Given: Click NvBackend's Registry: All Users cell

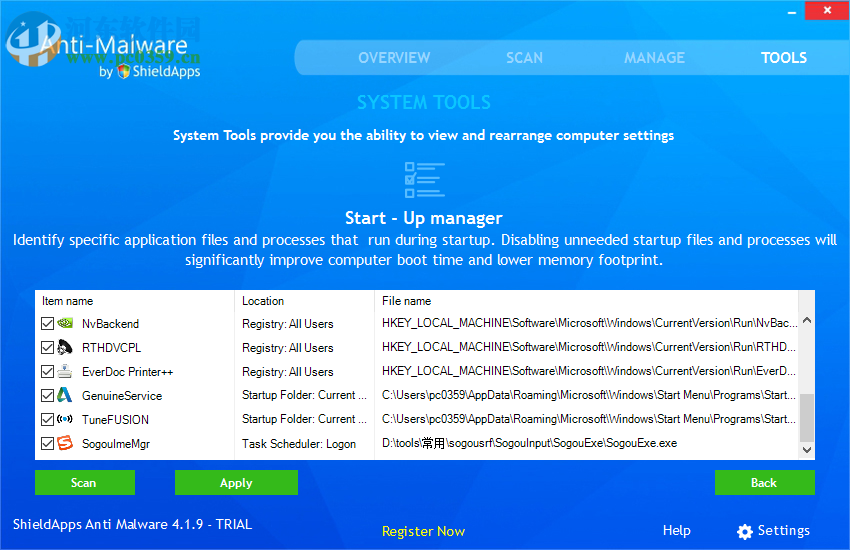Looking at the screenshot, I should (x=287, y=323).
